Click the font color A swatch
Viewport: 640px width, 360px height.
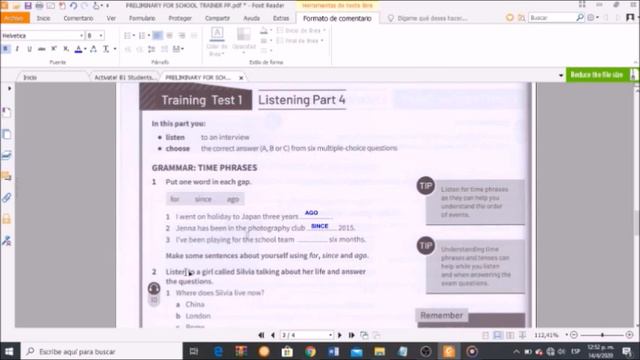[78, 49]
